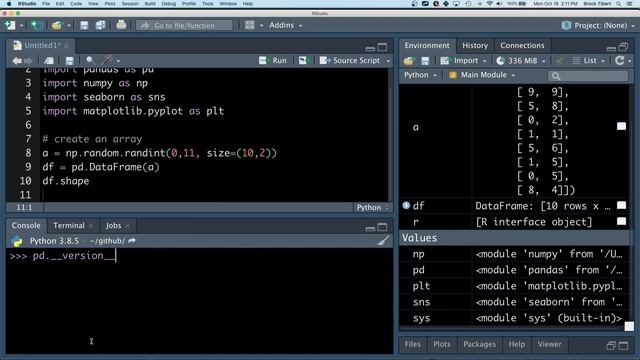Image resolution: width=640 pixels, height=360 pixels.
Task: Open the Session menu in menu bar
Action: coord(130,4)
